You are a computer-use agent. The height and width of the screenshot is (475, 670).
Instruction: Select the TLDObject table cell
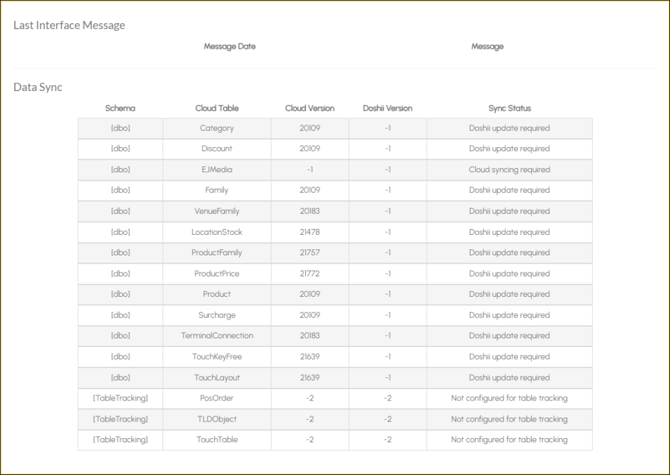click(217, 419)
